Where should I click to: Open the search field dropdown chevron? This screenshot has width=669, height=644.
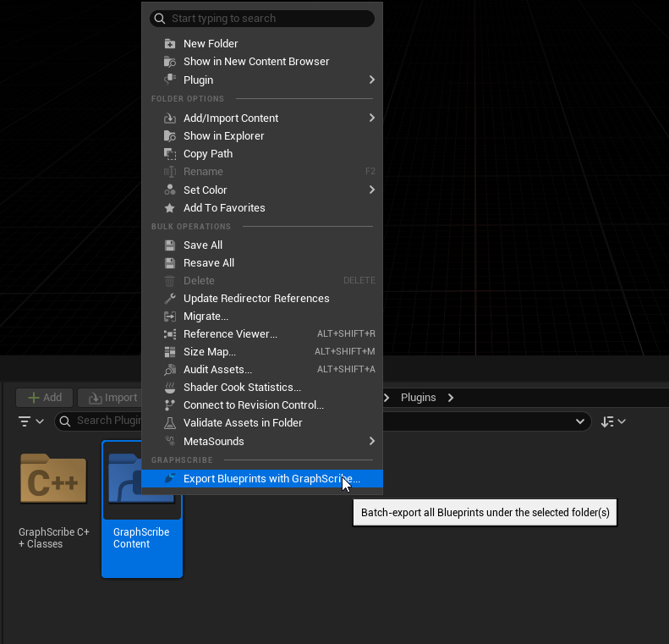(580, 421)
